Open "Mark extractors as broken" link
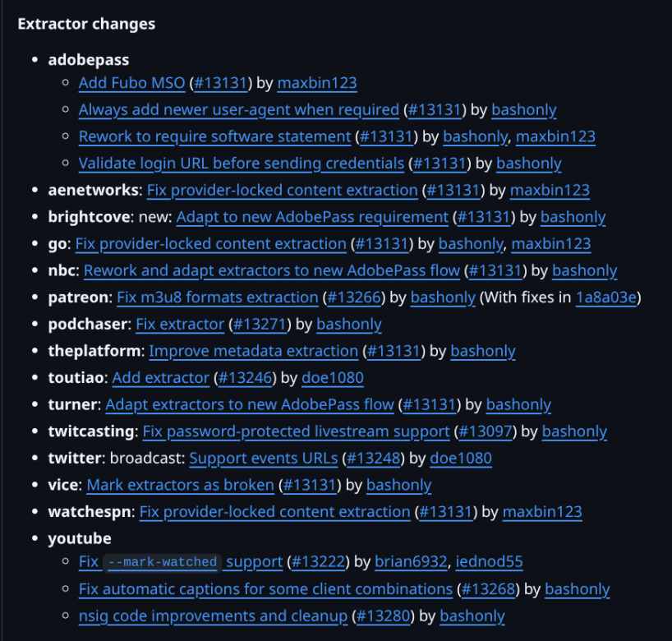Viewport: 672px width, 641px height. coord(179,485)
